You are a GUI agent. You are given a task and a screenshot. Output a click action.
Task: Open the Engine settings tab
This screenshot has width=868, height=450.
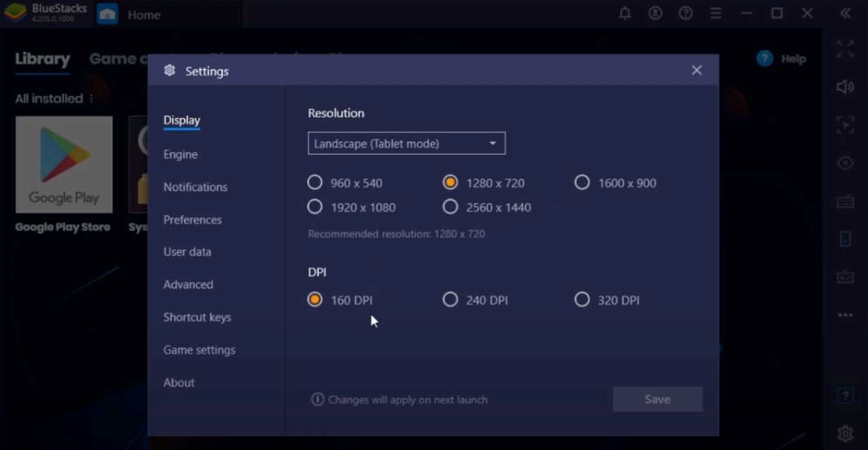(x=180, y=155)
